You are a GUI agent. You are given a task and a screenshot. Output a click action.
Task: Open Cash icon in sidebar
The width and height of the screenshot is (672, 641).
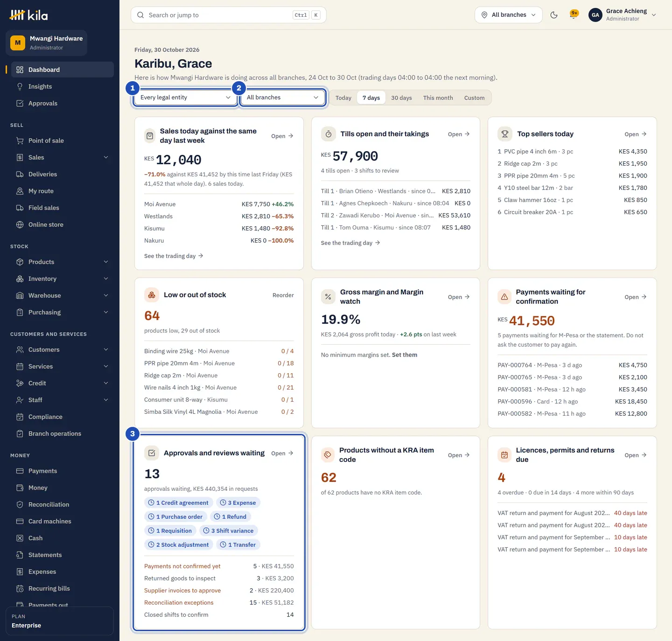(x=20, y=538)
